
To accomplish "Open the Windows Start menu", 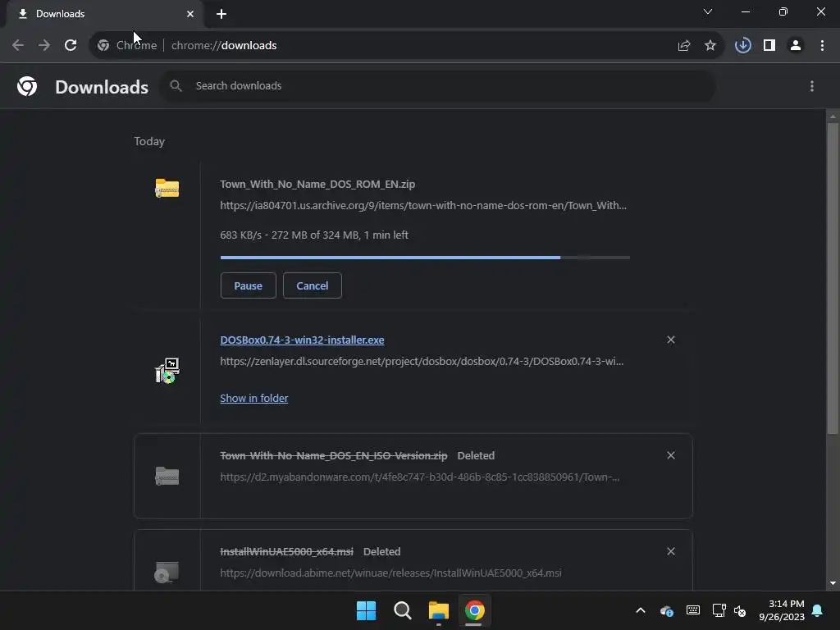I will coord(367,610).
